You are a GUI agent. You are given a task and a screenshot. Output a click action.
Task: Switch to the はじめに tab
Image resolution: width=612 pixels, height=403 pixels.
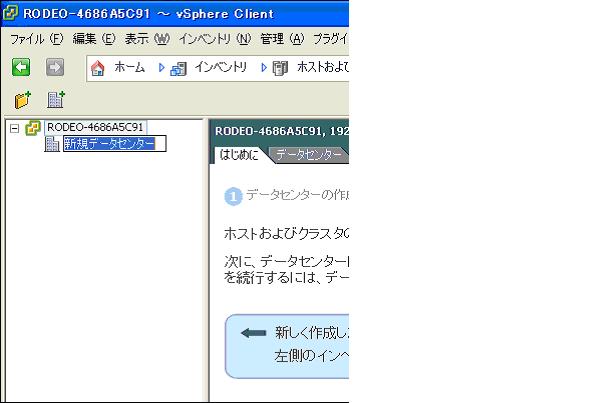tap(238, 155)
